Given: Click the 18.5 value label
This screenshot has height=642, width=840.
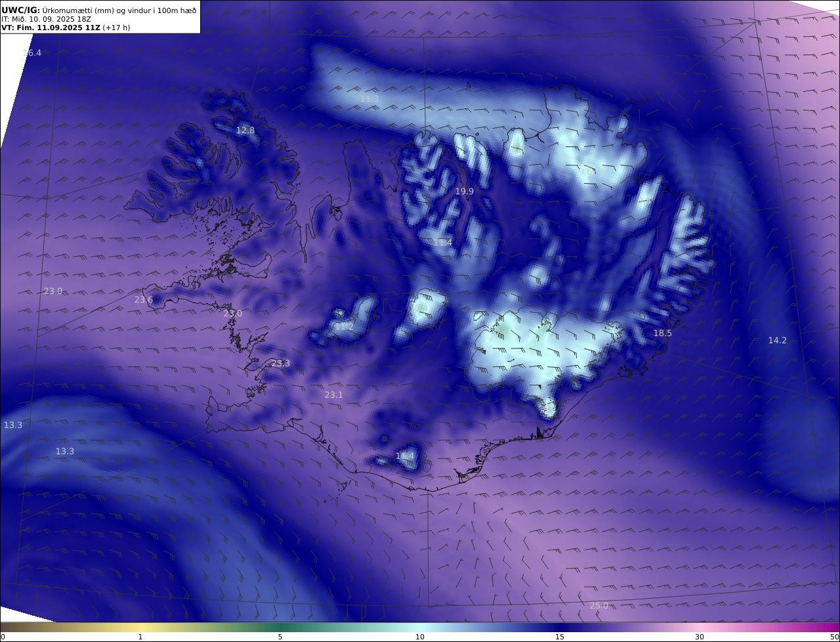Looking at the screenshot, I should (x=662, y=333).
